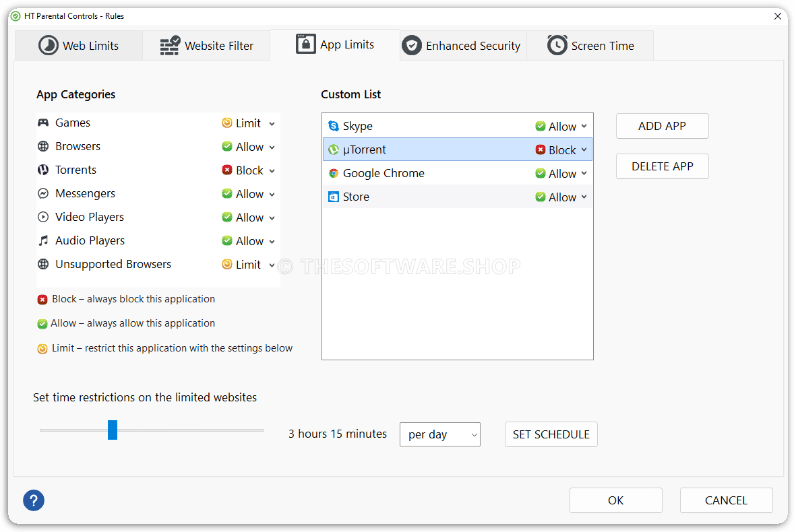796x532 pixels.
Task: Click the Store app icon
Action: click(x=334, y=197)
